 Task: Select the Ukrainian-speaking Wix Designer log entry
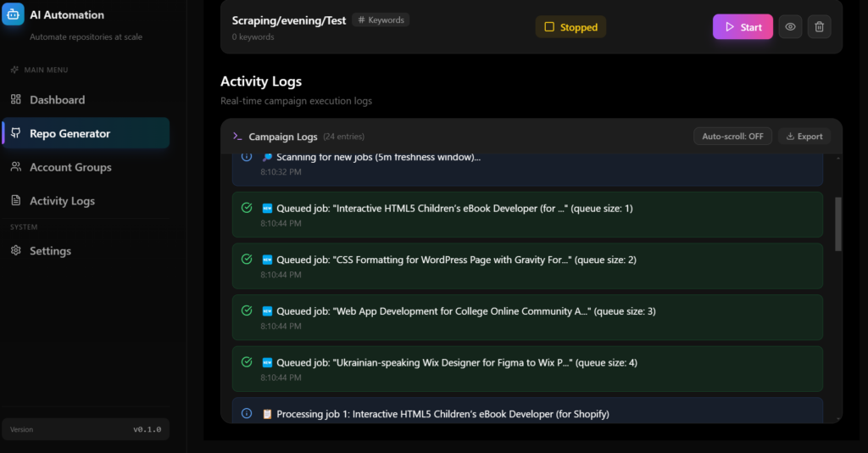[527, 369]
